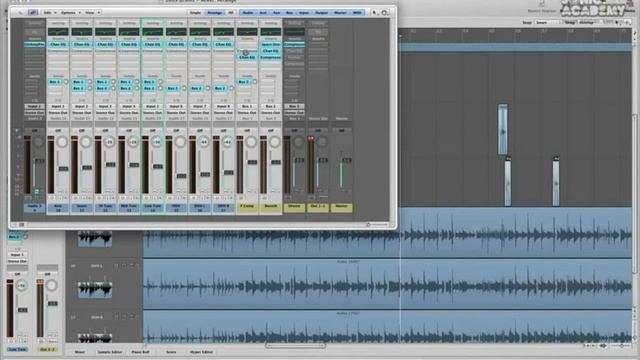Click Bus 1 send knob on Hi Tom strip

click(x=113, y=82)
